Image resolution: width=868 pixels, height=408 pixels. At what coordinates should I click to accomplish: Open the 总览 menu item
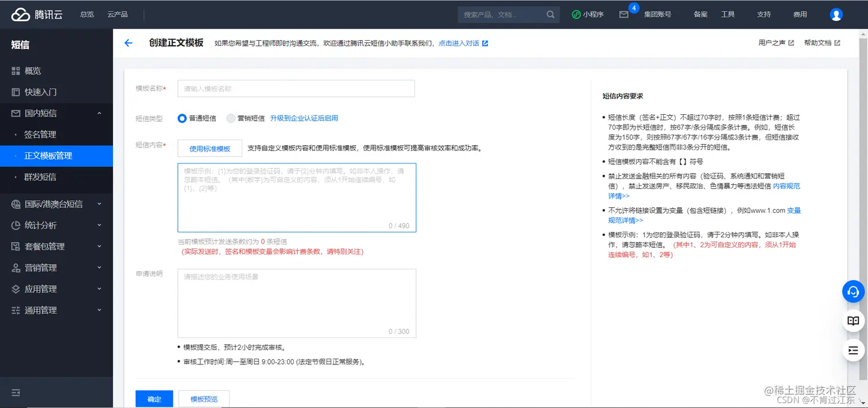(87, 14)
